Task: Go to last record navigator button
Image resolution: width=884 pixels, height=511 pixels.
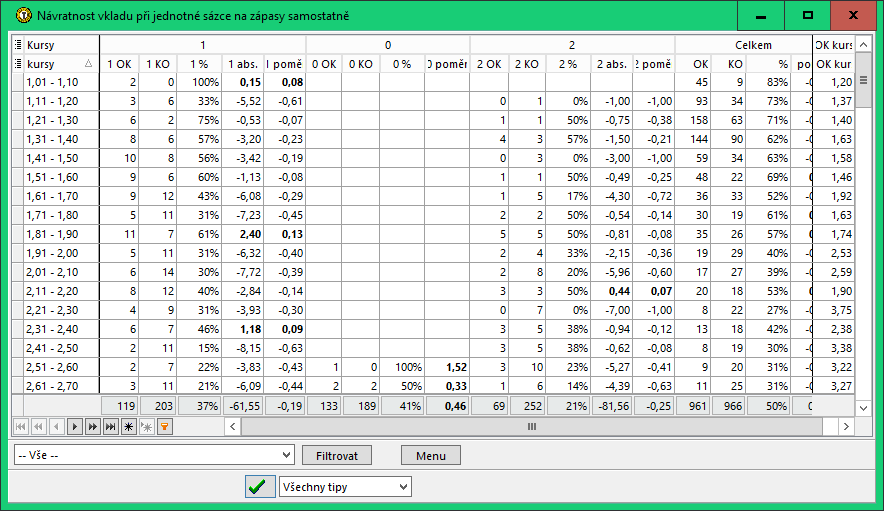Action: click(x=110, y=427)
